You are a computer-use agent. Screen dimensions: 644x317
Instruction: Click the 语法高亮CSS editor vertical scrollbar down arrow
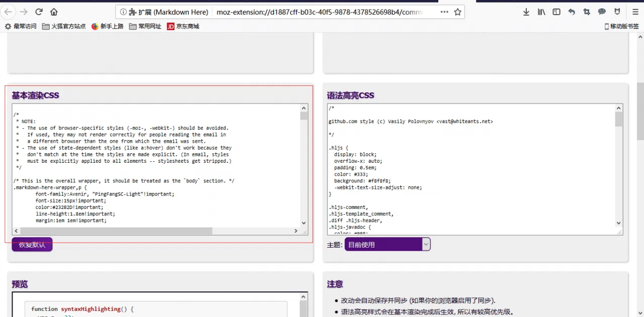618,223
